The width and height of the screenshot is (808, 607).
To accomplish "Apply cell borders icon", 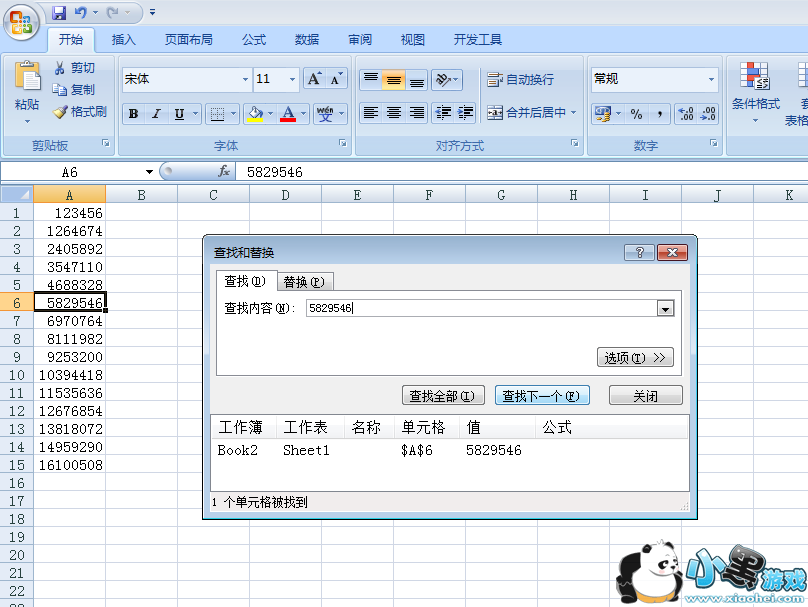I will pos(217,114).
